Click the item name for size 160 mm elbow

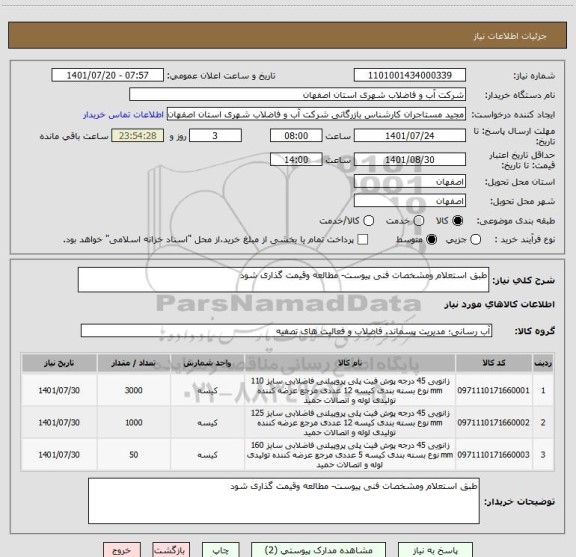350,454
